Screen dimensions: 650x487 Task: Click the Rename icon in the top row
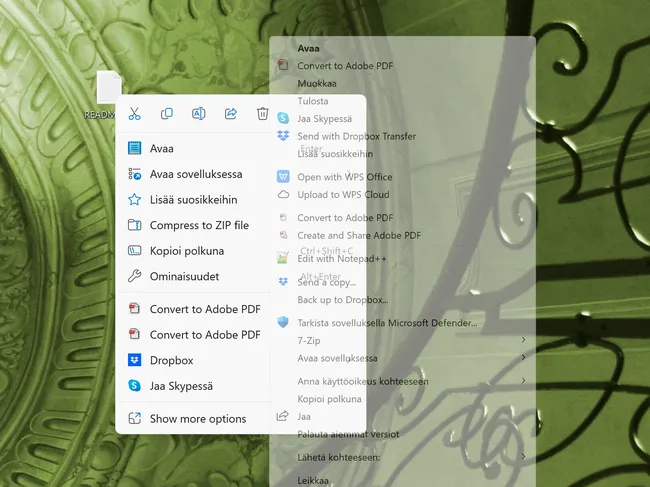click(x=199, y=113)
